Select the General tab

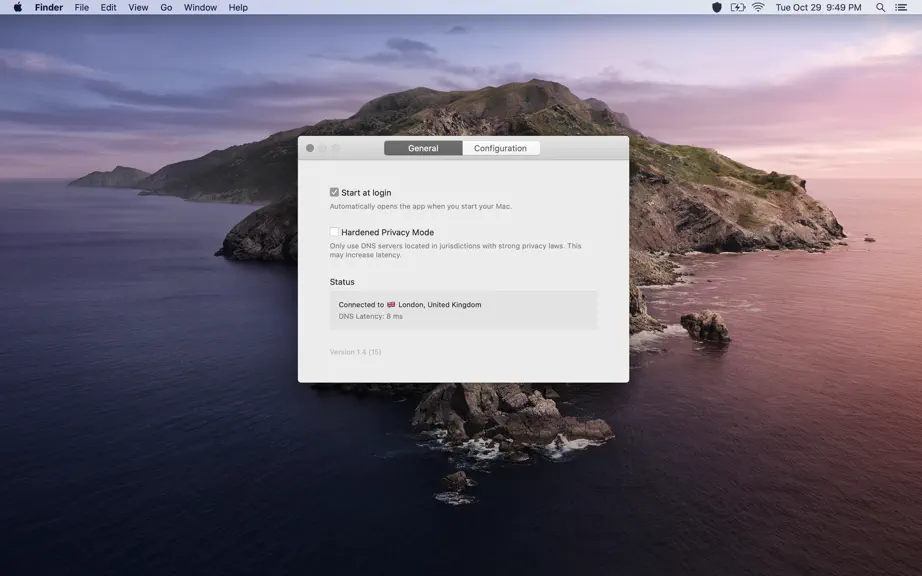click(x=423, y=148)
